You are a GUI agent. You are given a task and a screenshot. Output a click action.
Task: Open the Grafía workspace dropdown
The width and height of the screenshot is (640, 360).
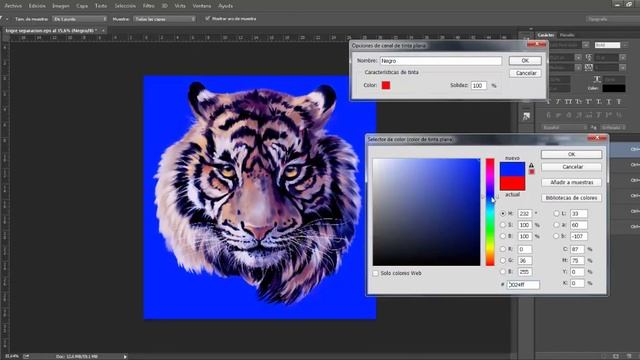pyautogui.click(x=612, y=19)
